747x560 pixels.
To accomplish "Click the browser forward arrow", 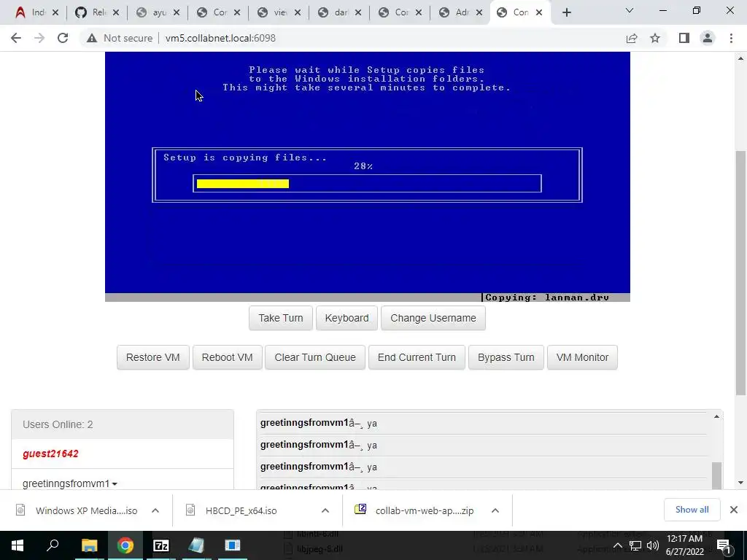I will pos(39,38).
